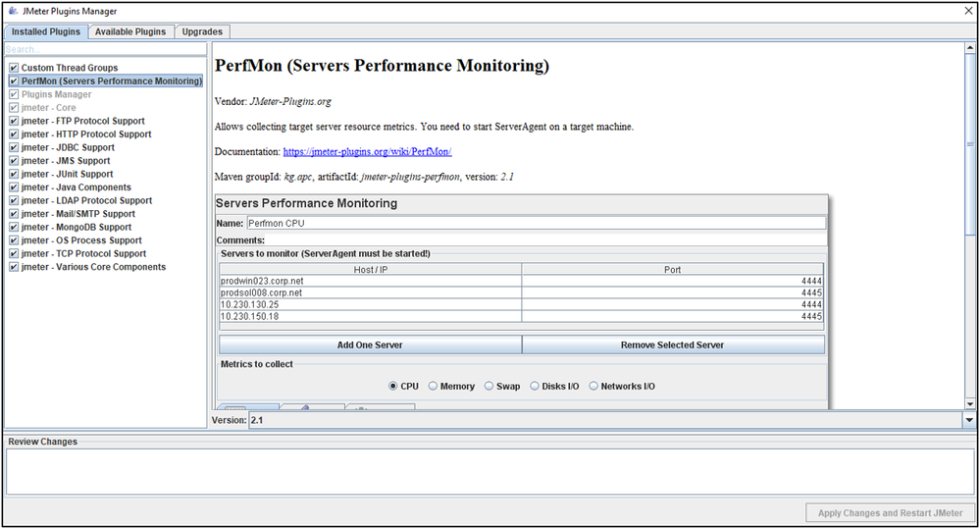
Task: Select jmeter - JDBC Support entry
Action: point(68,147)
